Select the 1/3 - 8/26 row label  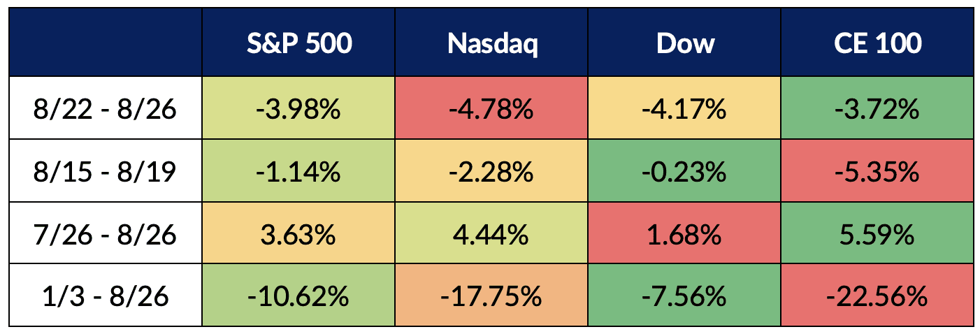[x=104, y=296]
